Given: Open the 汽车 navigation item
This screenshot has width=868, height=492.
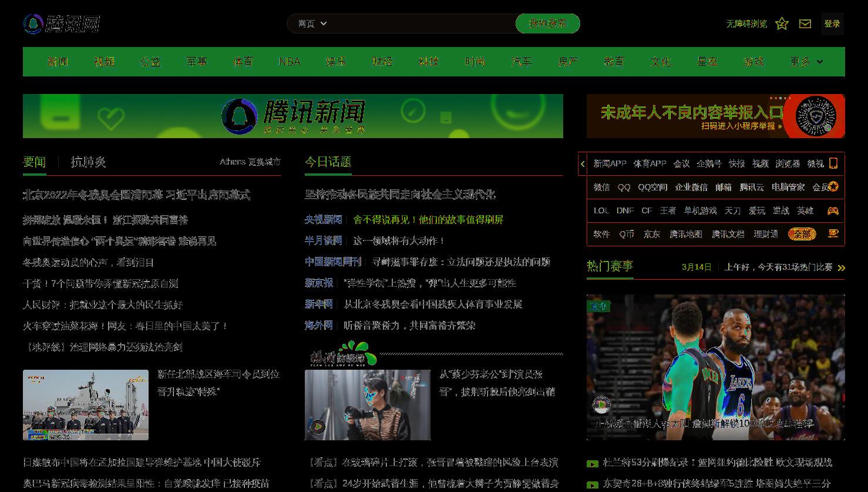Looking at the screenshot, I should click(522, 62).
